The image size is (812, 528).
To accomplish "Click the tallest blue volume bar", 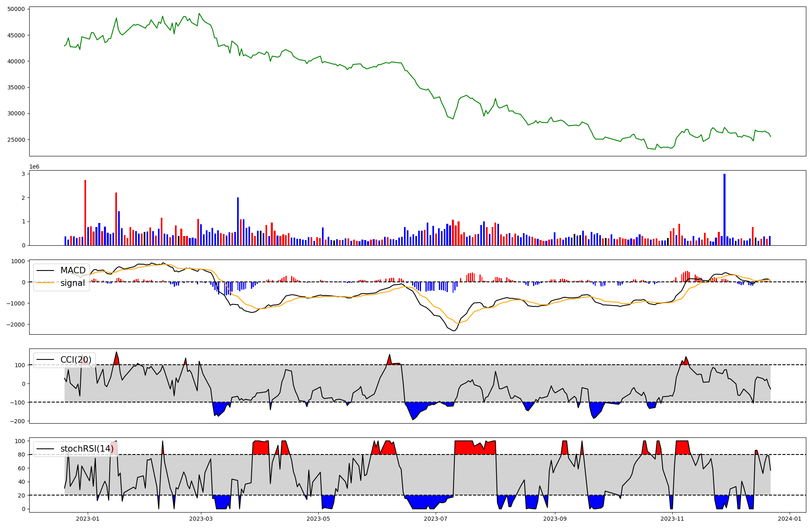I will [724, 210].
